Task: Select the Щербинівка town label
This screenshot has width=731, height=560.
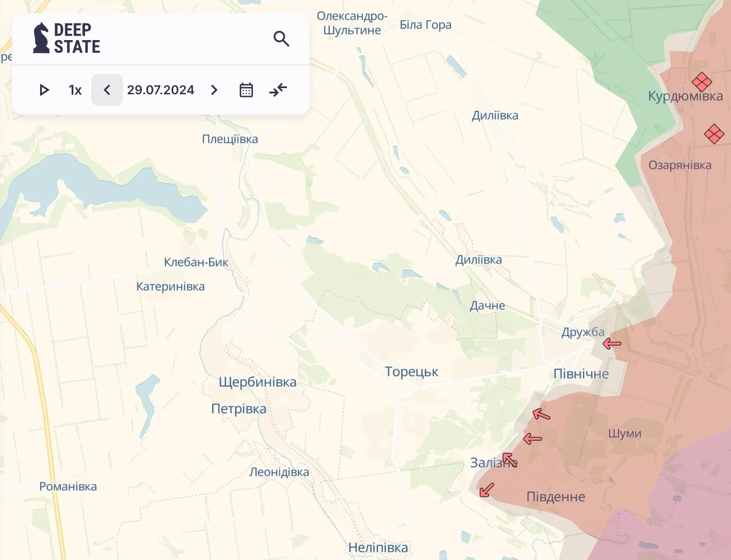Action: point(257,382)
